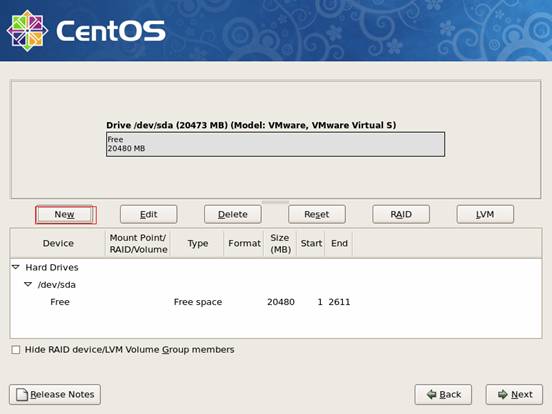Click the Edit partition button
This screenshot has height=414, width=552.
(x=149, y=214)
